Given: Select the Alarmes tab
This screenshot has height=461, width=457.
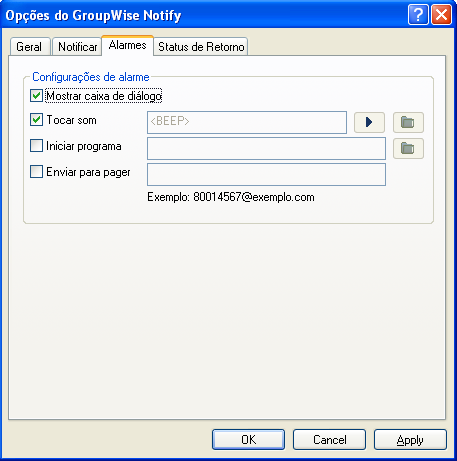Looking at the screenshot, I should [x=127, y=45].
